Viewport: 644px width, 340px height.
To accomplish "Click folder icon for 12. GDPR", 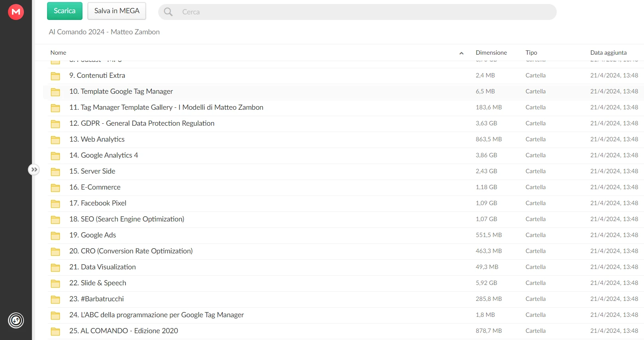I will pos(55,124).
